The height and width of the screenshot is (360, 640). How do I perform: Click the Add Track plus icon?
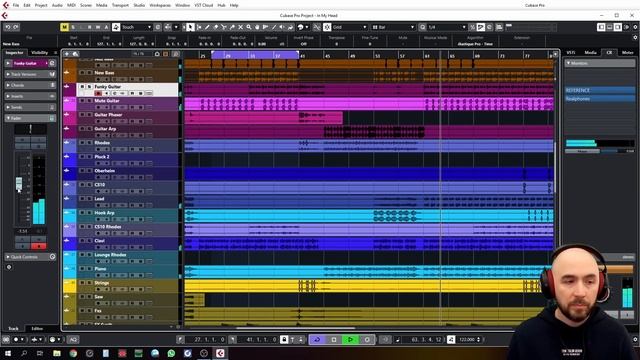point(67,53)
